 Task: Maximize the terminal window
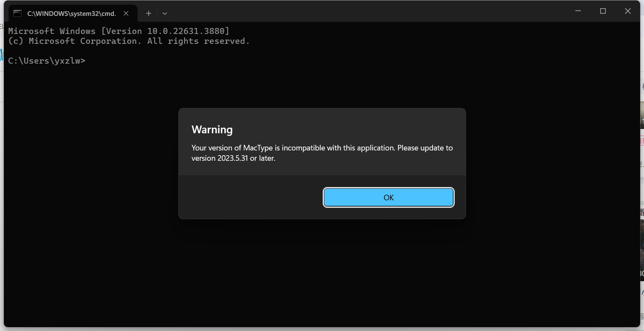(603, 11)
